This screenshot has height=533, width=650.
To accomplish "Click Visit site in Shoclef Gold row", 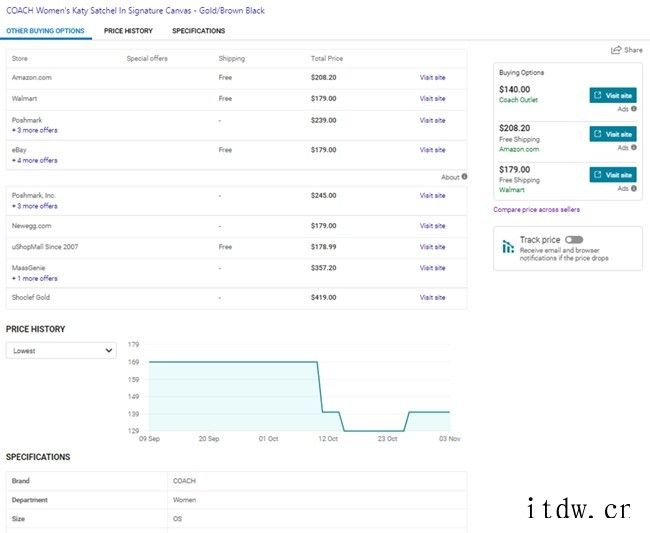I will [432, 298].
